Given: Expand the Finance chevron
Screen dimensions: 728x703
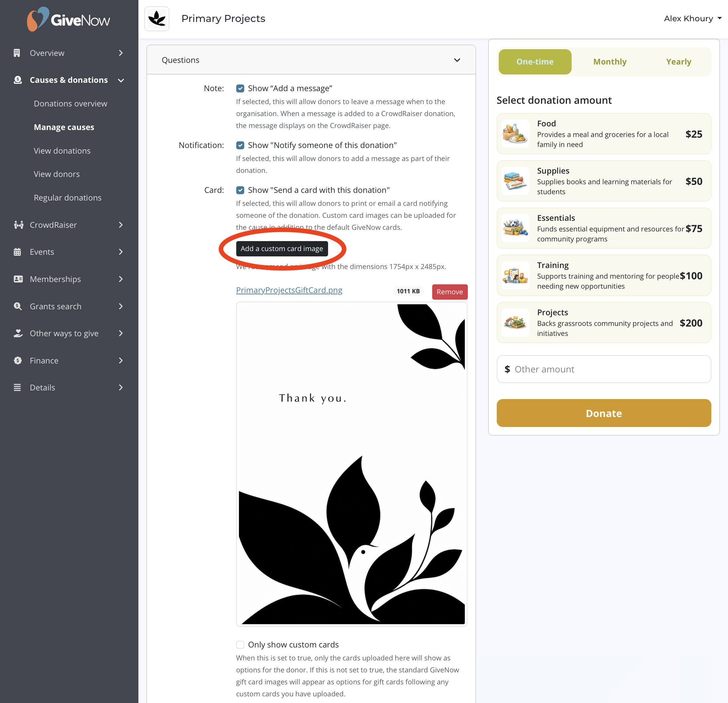Looking at the screenshot, I should click(x=121, y=360).
